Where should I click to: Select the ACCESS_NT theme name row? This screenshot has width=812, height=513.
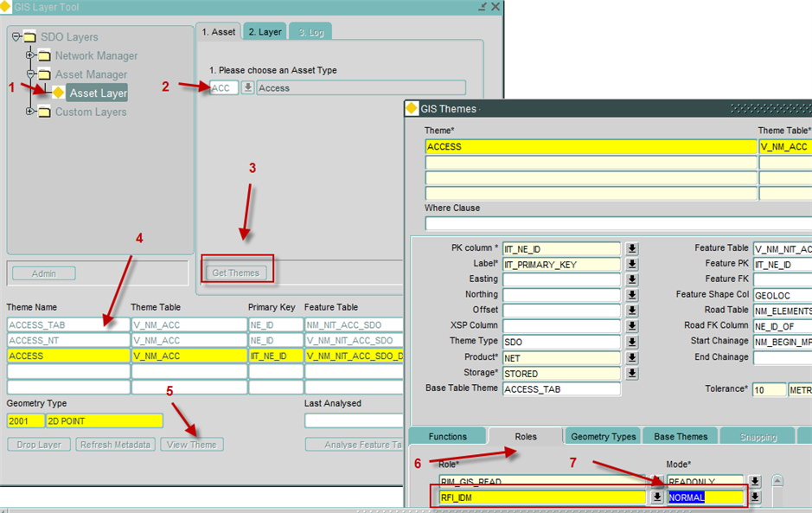pos(68,341)
